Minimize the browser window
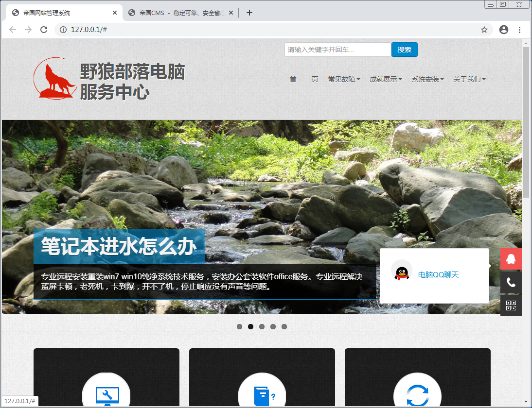This screenshot has height=408, width=532. pyautogui.click(x=491, y=4)
